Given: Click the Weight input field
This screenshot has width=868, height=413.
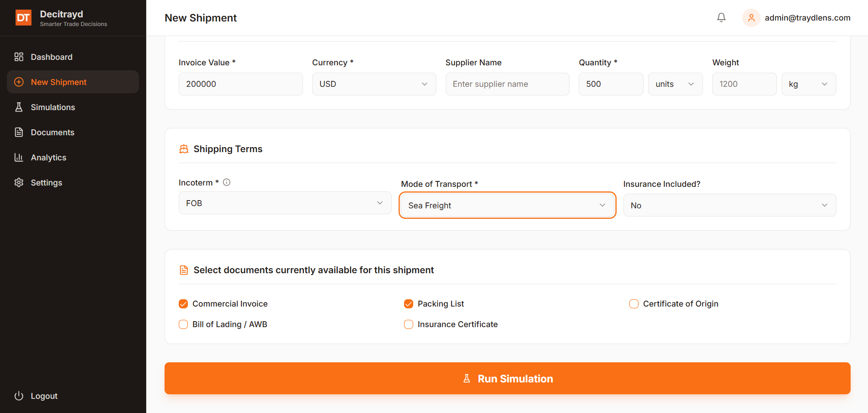Looking at the screenshot, I should [x=744, y=84].
